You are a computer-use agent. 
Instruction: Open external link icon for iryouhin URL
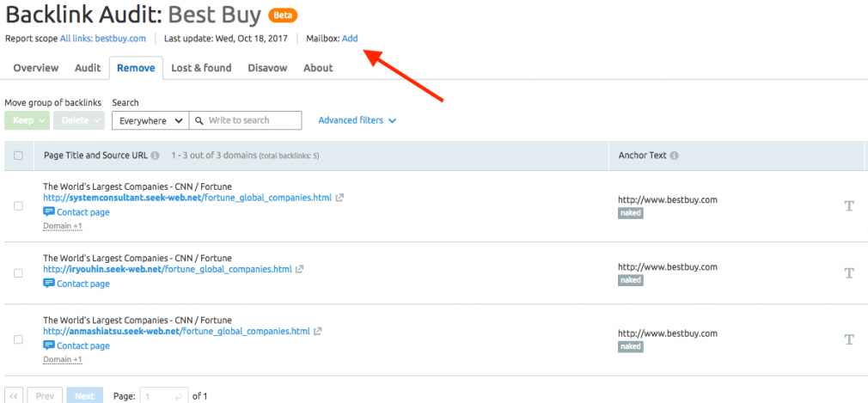click(x=299, y=270)
